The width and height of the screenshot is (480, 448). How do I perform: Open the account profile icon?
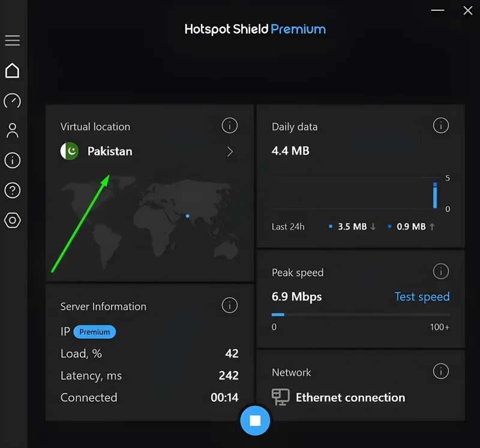click(x=12, y=130)
